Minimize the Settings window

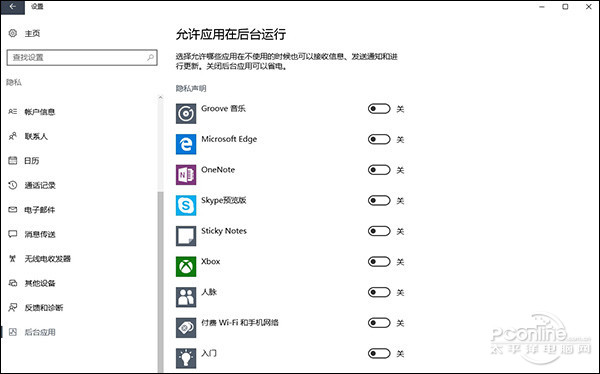[542, 7]
